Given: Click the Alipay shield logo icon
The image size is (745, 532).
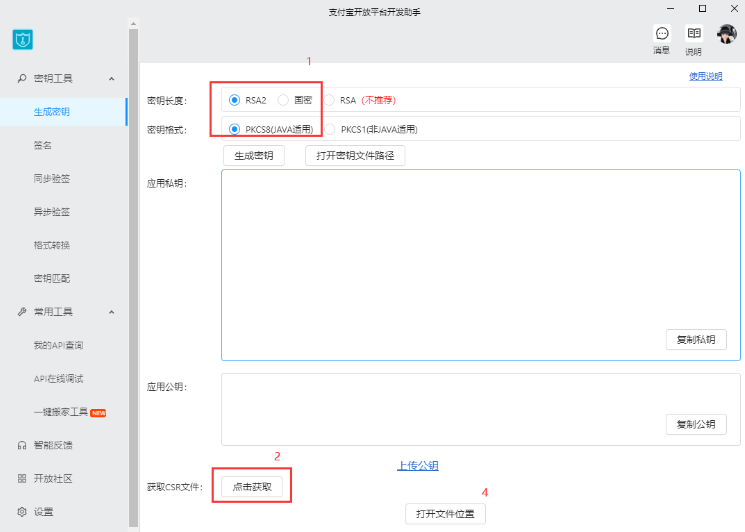Looking at the screenshot, I should point(23,40).
